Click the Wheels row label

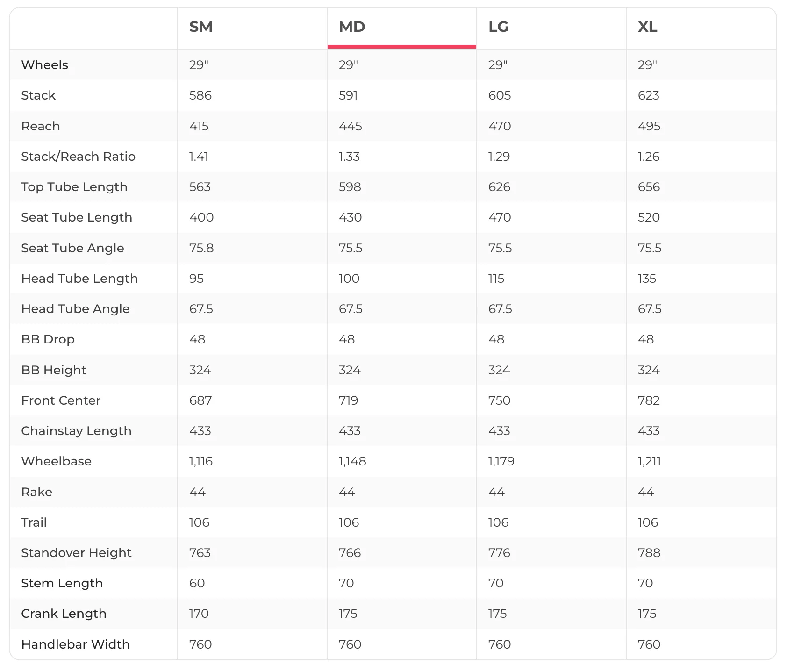click(x=45, y=65)
